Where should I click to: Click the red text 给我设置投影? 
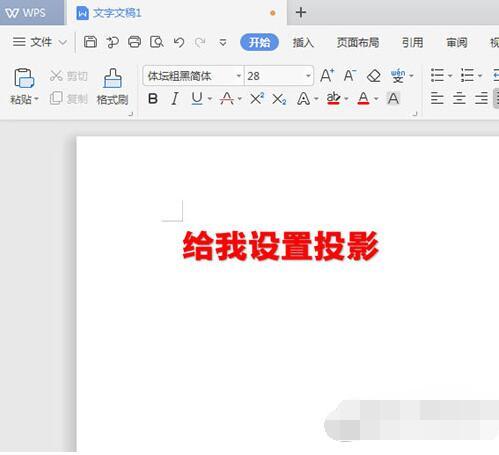tap(281, 246)
